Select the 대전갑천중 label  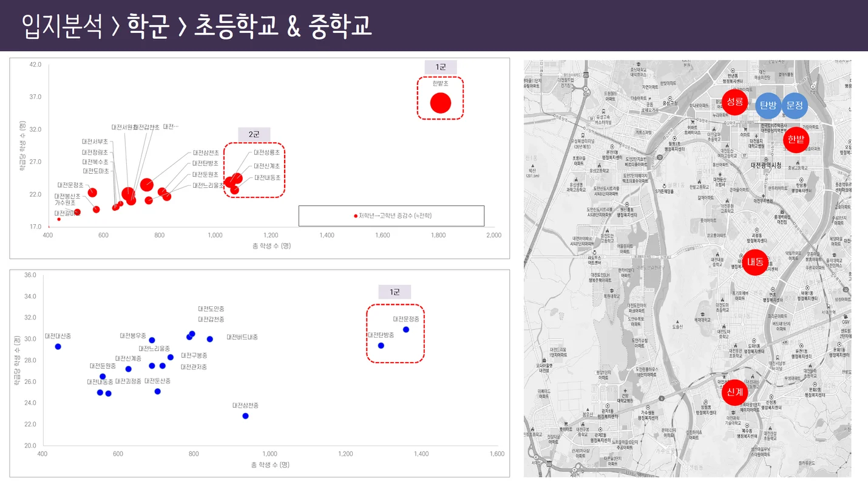[211, 319]
